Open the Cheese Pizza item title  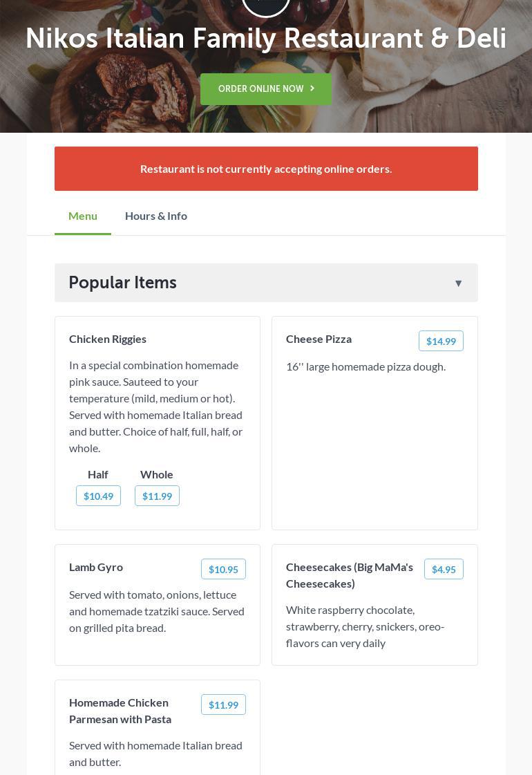(x=319, y=339)
